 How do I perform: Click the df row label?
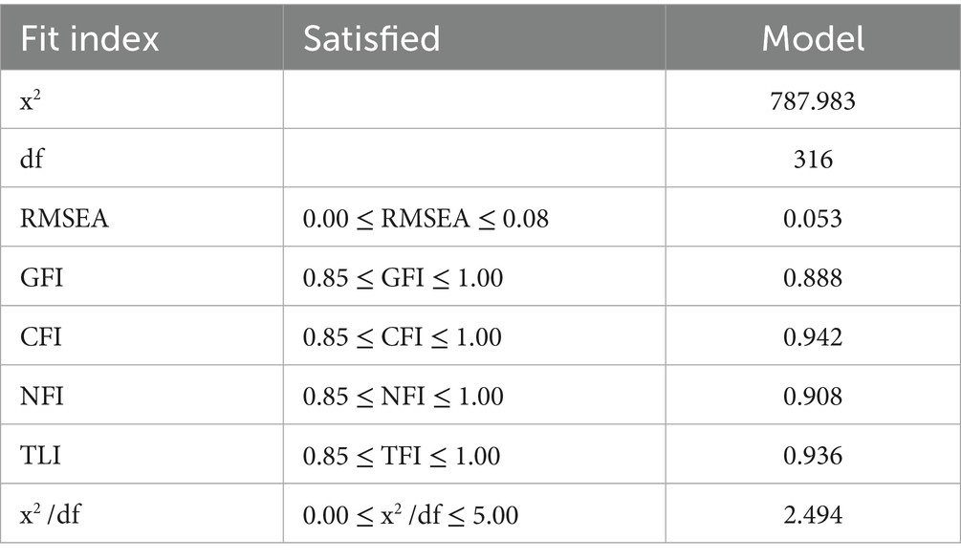tap(30, 160)
